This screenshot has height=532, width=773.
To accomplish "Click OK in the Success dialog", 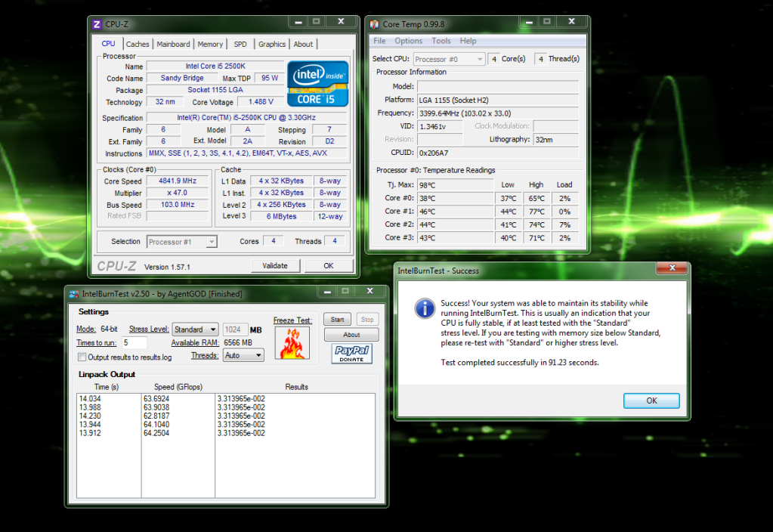I will point(651,401).
